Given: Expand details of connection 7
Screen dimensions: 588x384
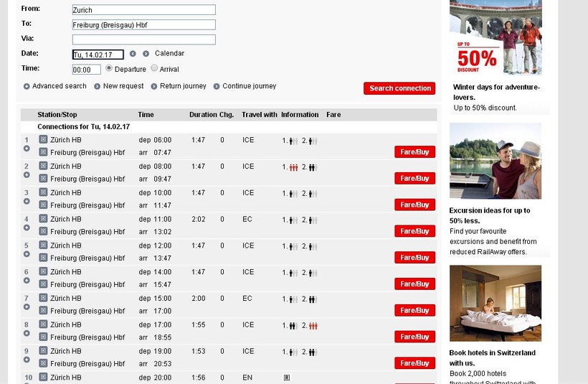Looking at the screenshot, I should tap(27, 306).
